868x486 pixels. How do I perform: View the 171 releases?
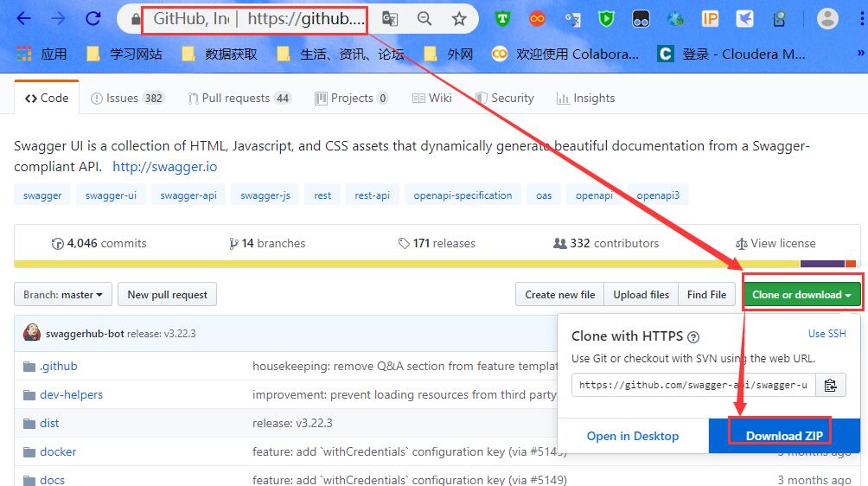[x=437, y=244]
